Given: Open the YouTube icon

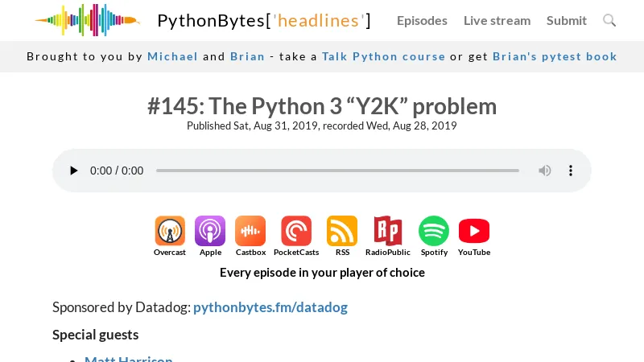Looking at the screenshot, I should (474, 232).
